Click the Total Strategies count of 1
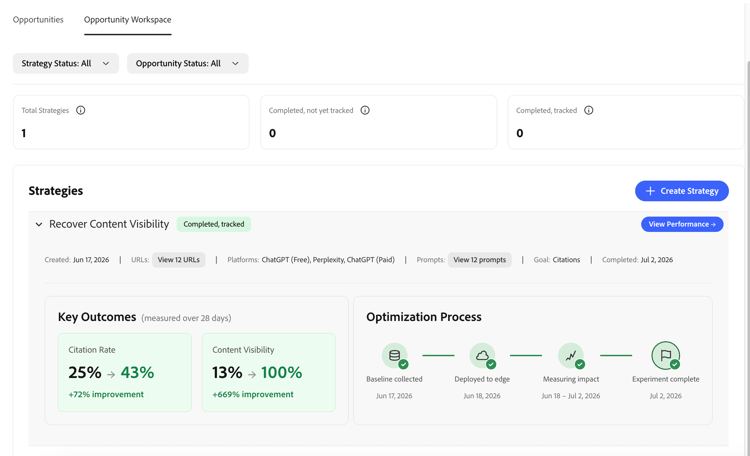750x456 pixels. pos(24,133)
